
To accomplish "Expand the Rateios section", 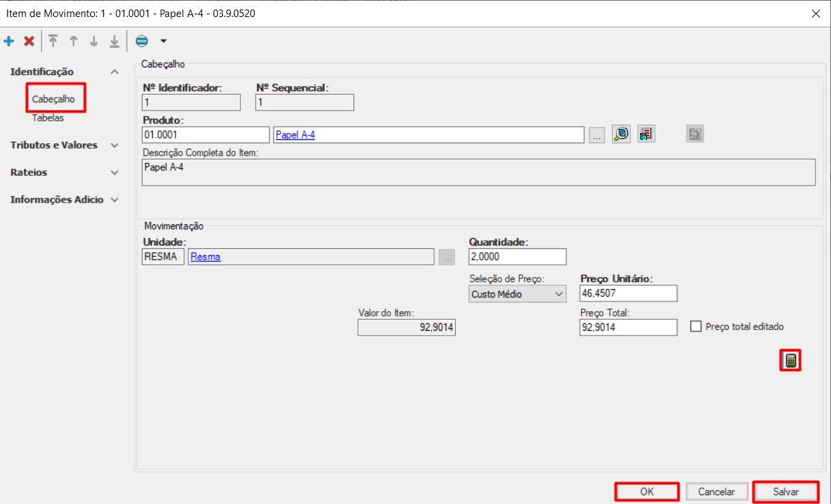I will point(114,173).
